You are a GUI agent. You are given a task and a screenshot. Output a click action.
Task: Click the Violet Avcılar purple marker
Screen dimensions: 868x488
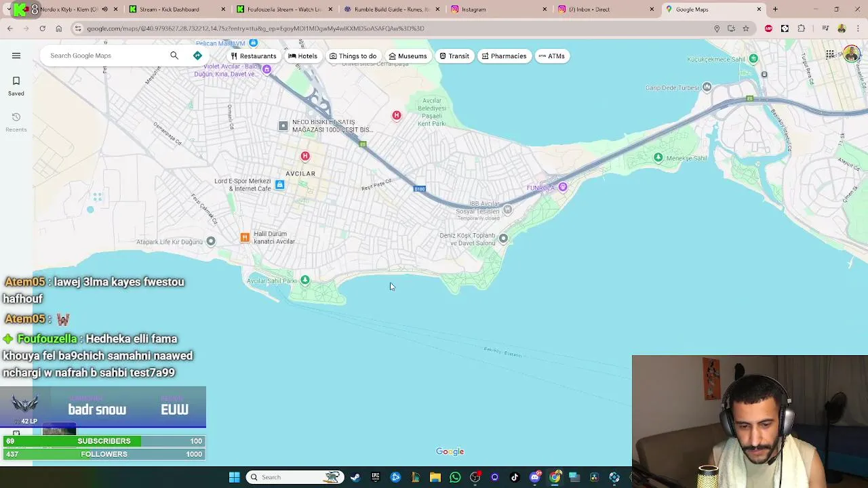coord(267,69)
